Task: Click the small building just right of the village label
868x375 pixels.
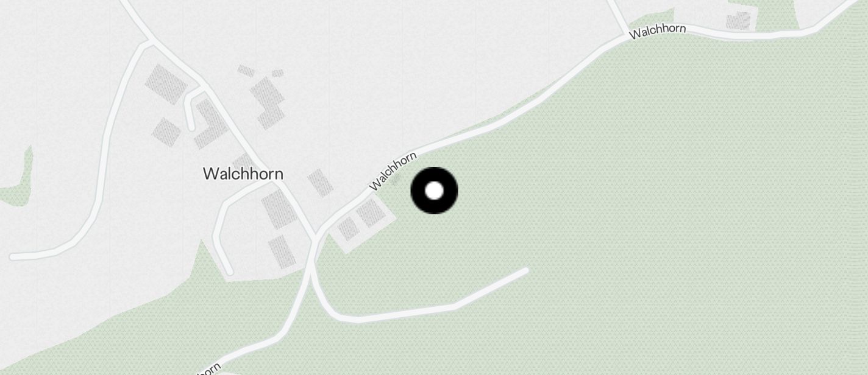Action: (320, 183)
